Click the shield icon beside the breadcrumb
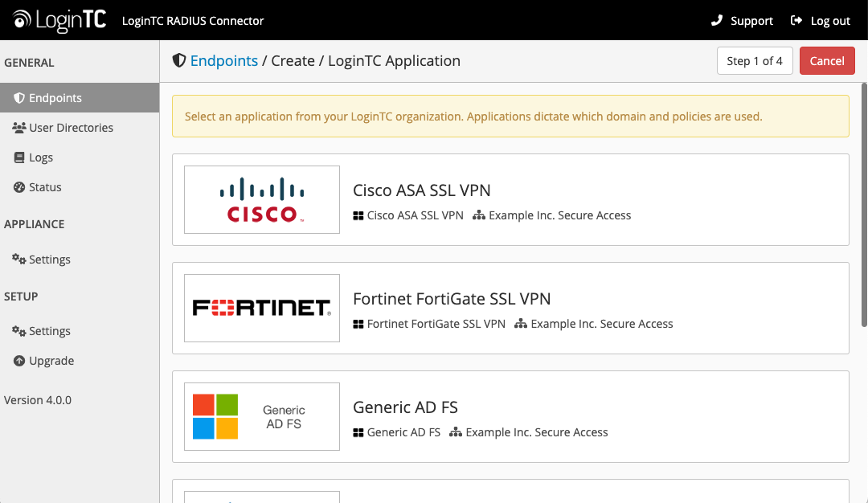 pos(178,59)
